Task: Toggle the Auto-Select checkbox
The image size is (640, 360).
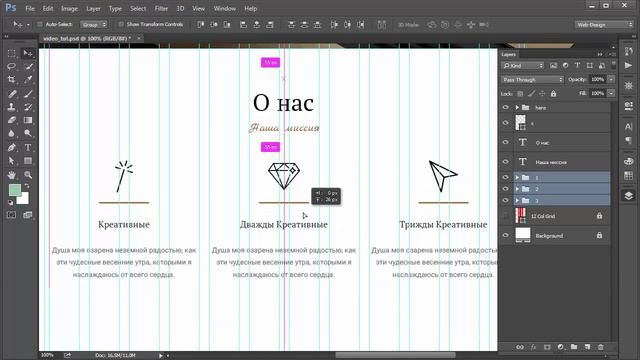Action: (40, 24)
